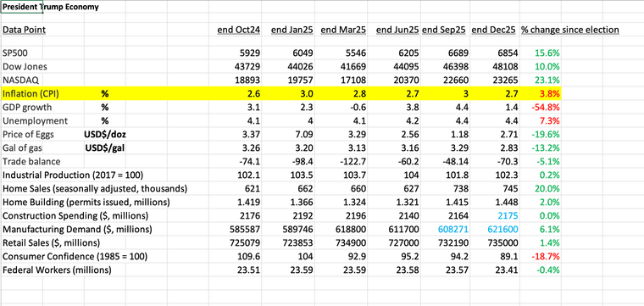
Task: Select the 'NASDAQ' row label
Action: (x=20, y=80)
